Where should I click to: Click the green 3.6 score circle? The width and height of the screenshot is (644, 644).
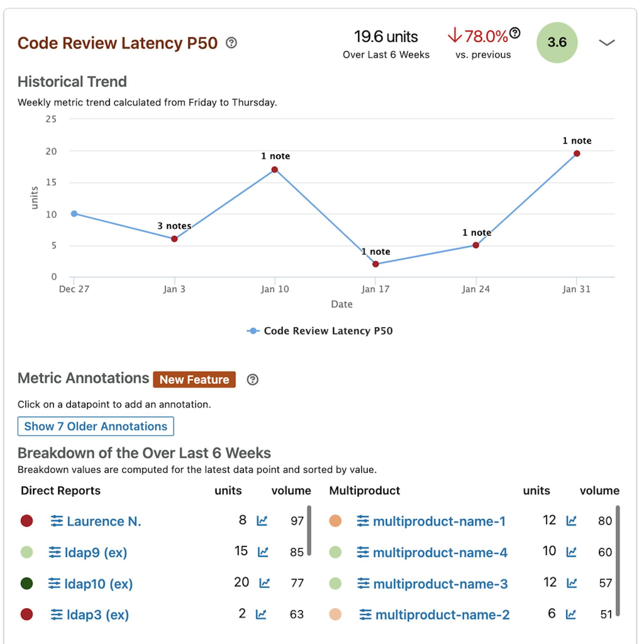tap(557, 42)
